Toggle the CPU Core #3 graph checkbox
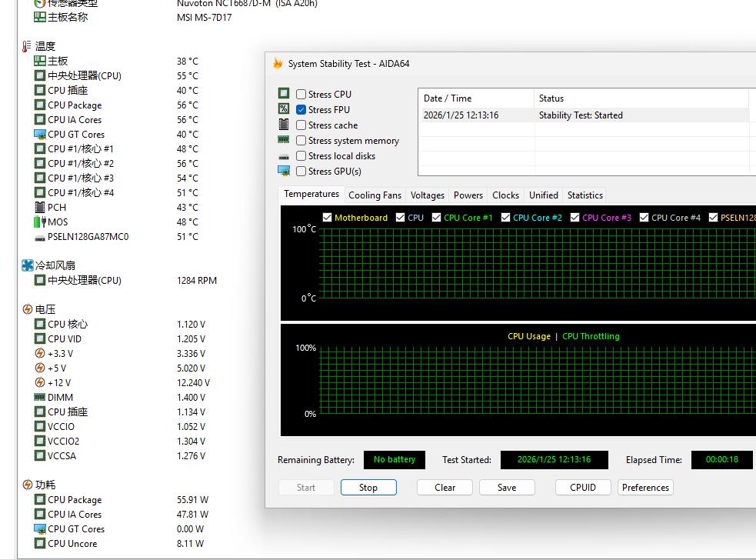The image size is (756, 560). pyautogui.click(x=574, y=218)
